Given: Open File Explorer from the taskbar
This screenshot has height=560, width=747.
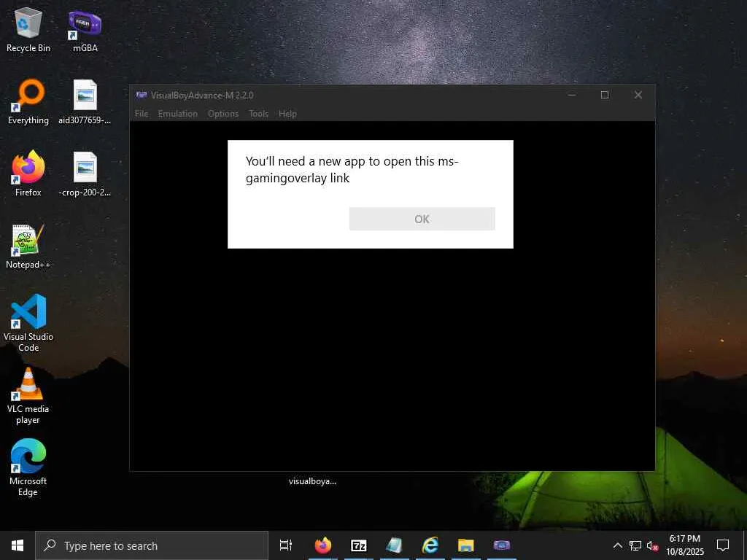Looking at the screenshot, I should pyautogui.click(x=466, y=545).
